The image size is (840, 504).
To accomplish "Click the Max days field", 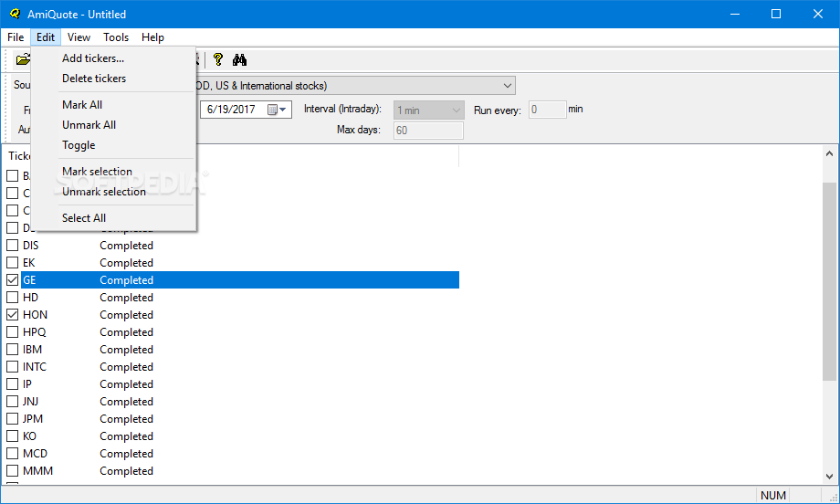I will coord(428,131).
